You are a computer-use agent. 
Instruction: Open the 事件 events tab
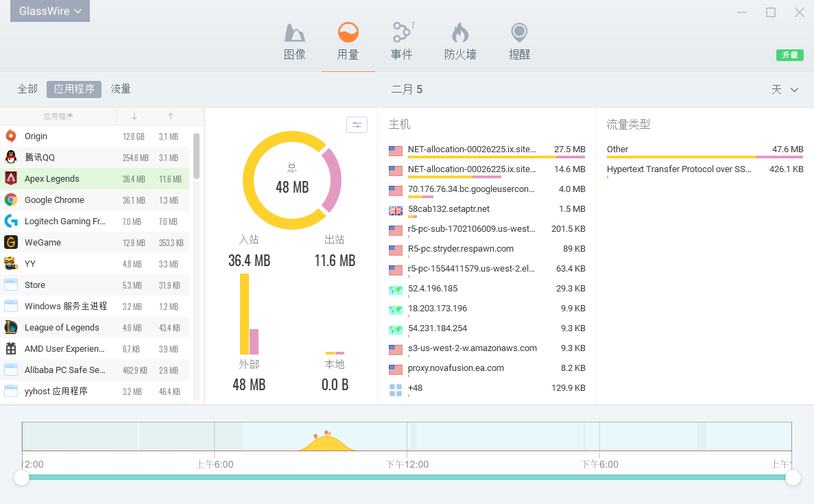coord(401,42)
